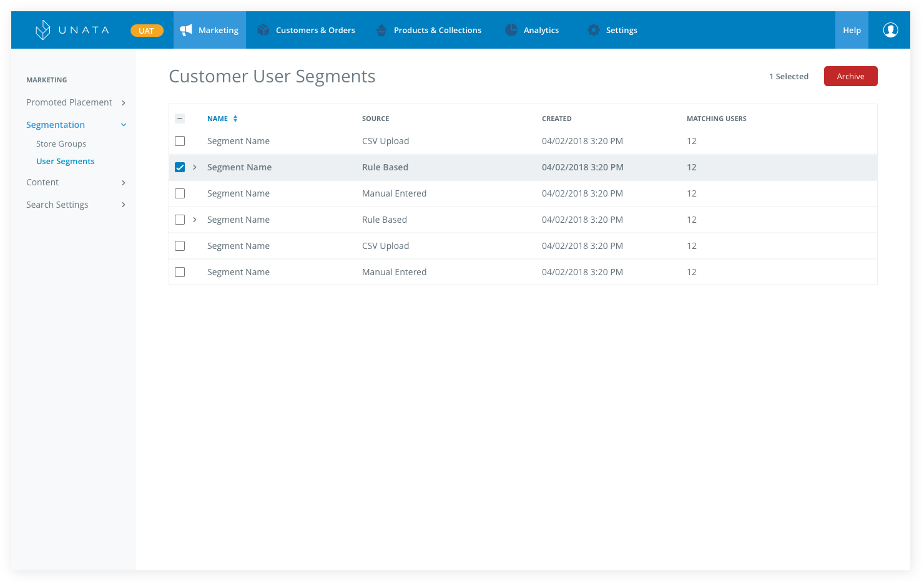Check the last Manual Entered row checkbox
Image resolution: width=924 pixels, height=584 pixels.
click(180, 272)
